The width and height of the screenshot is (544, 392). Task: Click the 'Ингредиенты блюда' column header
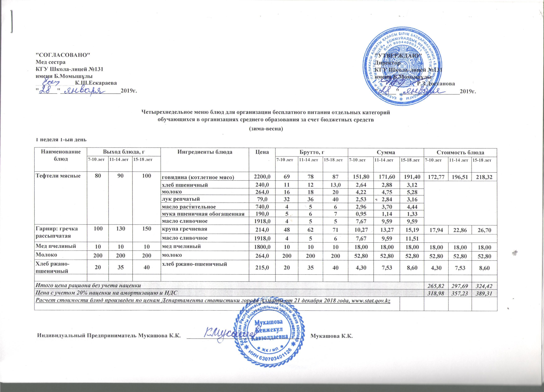[x=205, y=152]
